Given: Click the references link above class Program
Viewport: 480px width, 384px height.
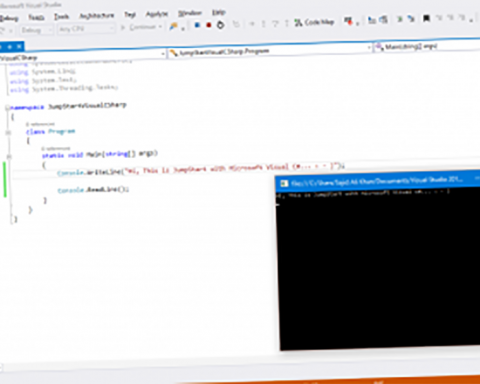Looking at the screenshot, I should click(x=40, y=124).
